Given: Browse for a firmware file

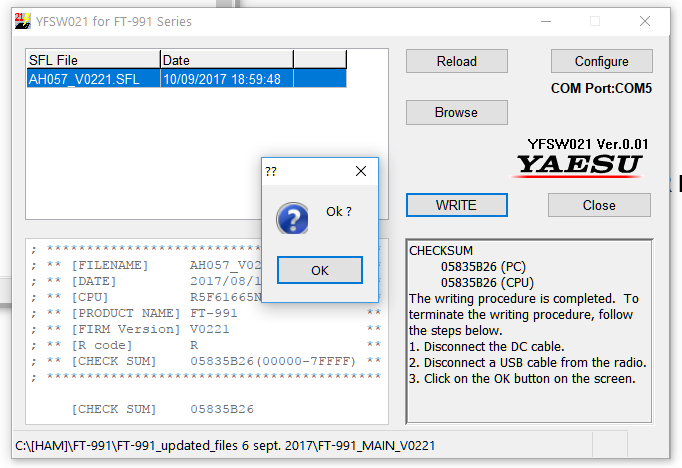Looking at the screenshot, I should [x=456, y=112].
